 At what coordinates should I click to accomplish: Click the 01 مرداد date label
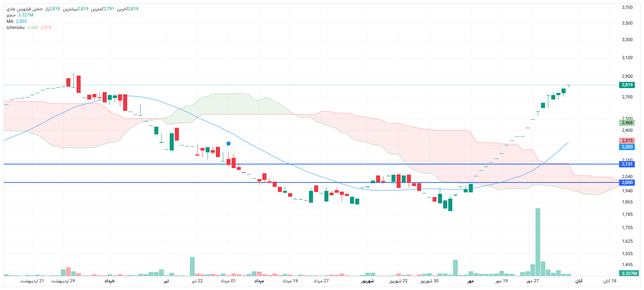tap(228, 281)
